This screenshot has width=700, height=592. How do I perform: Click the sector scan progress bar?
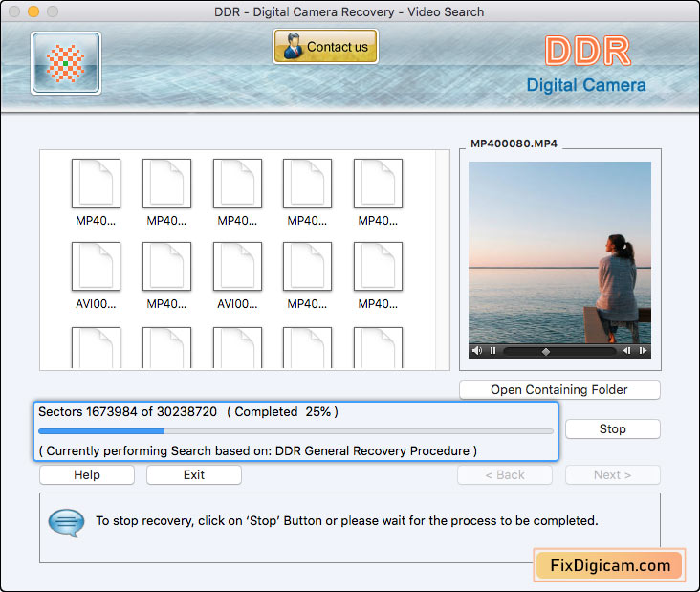click(295, 431)
